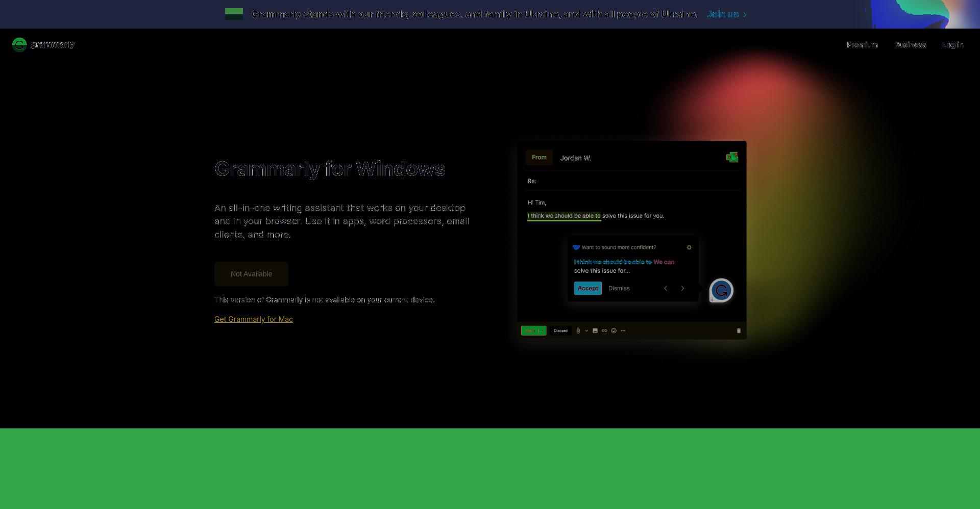Click the Re: subject field
The width and height of the screenshot is (980, 509).
[633, 181]
